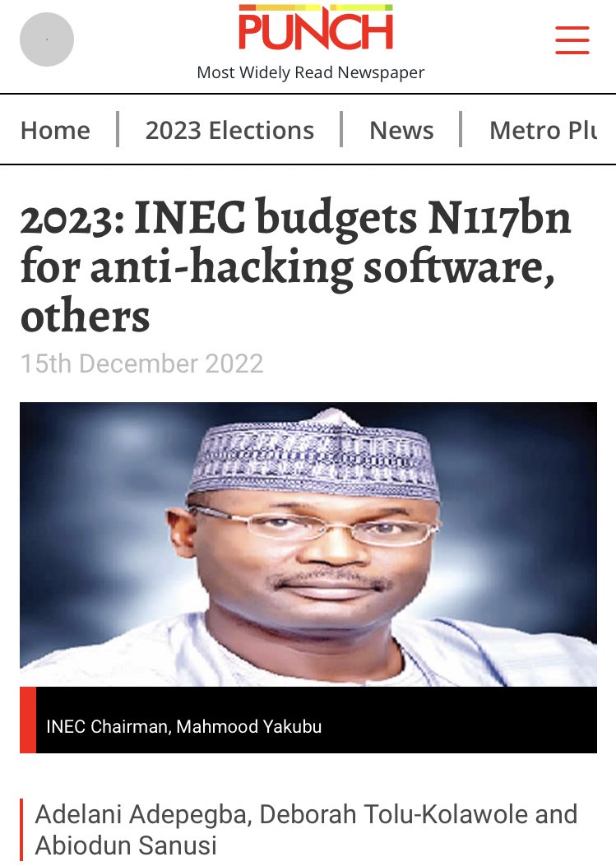The height and width of the screenshot is (866, 616).
Task: Click 'N117bn' in the article headline
Action: tap(499, 217)
